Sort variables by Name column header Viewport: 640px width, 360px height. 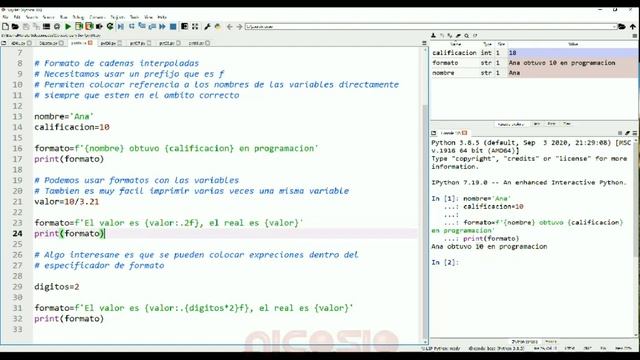tap(455, 44)
